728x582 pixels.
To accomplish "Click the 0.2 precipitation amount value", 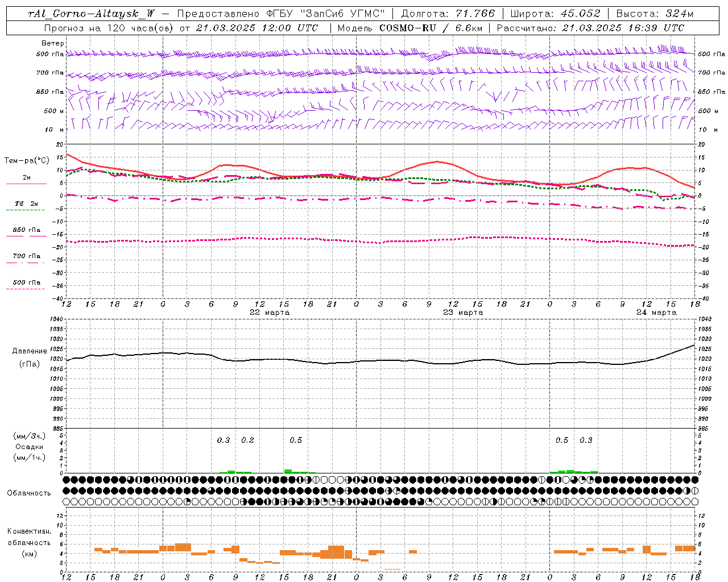I will point(247,440).
